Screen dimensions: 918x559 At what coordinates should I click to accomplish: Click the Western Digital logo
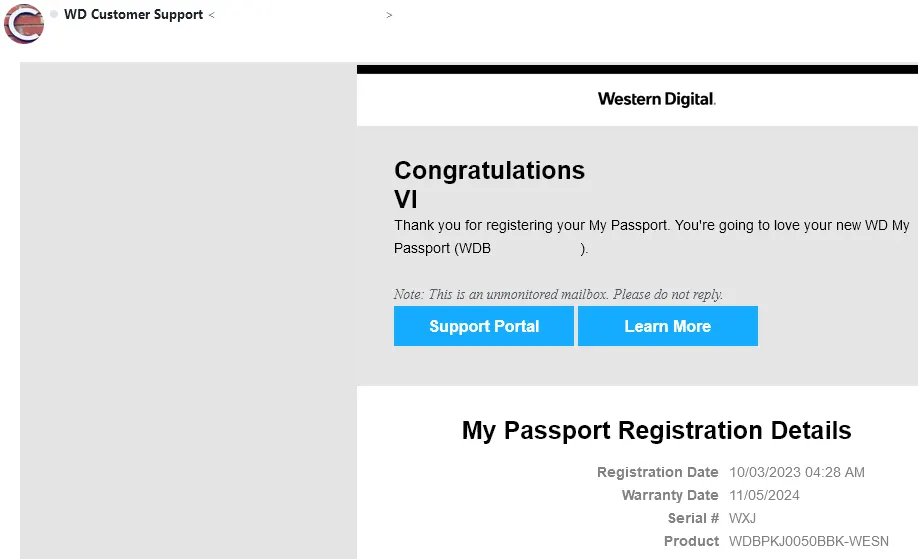click(x=656, y=99)
